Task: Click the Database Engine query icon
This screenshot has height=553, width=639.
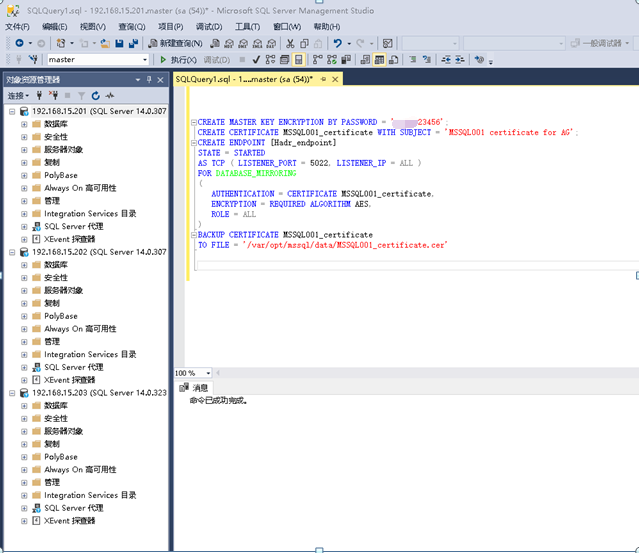Action: click(x=215, y=43)
